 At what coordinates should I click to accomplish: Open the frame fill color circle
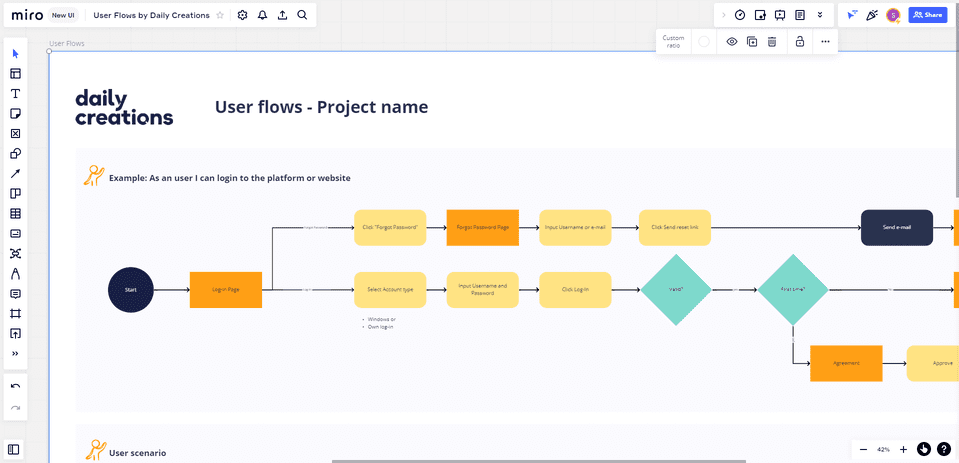tap(704, 42)
